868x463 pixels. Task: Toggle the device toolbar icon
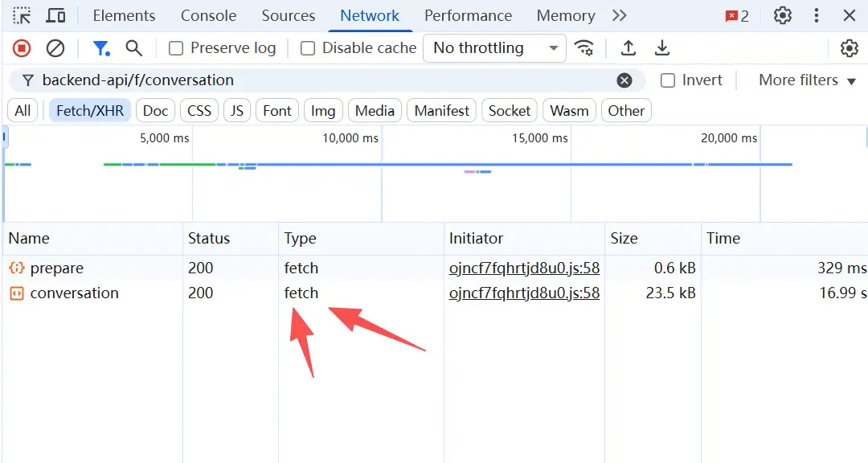point(55,15)
